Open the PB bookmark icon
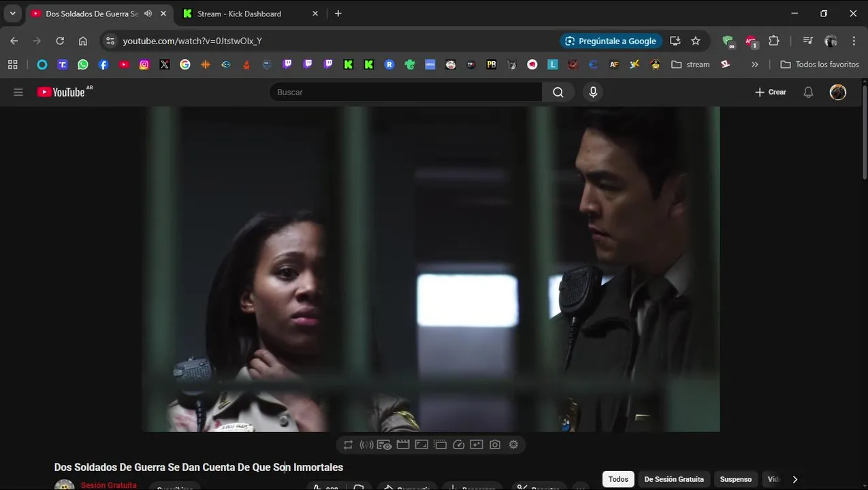 pos(492,65)
